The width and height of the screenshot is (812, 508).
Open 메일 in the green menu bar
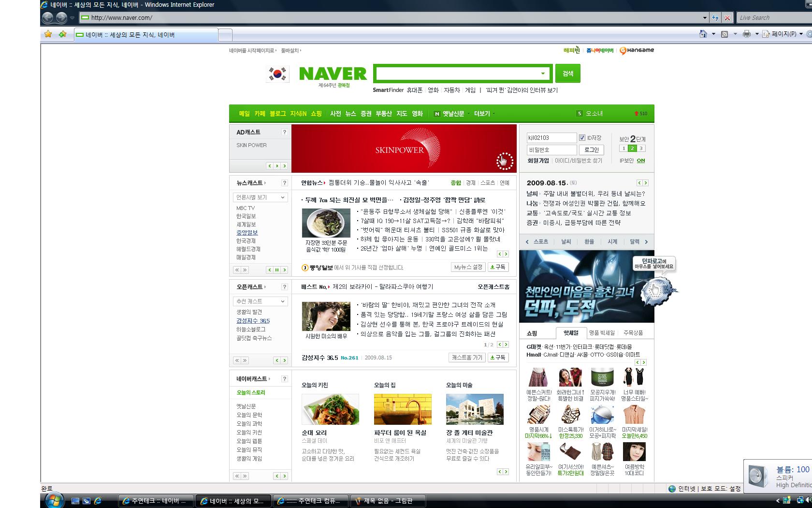tap(245, 114)
